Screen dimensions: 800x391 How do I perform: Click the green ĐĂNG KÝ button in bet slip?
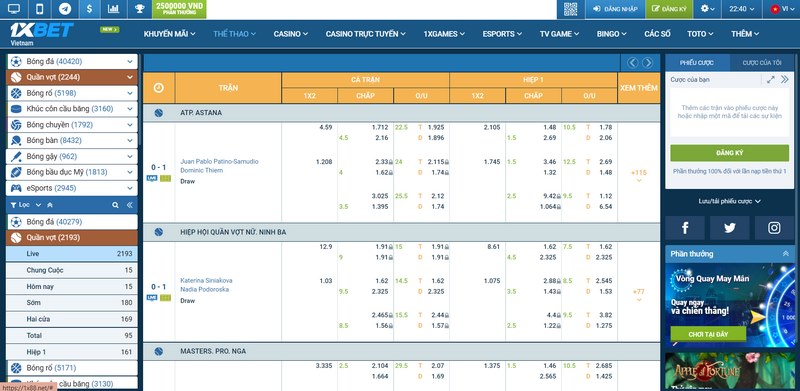(730, 153)
